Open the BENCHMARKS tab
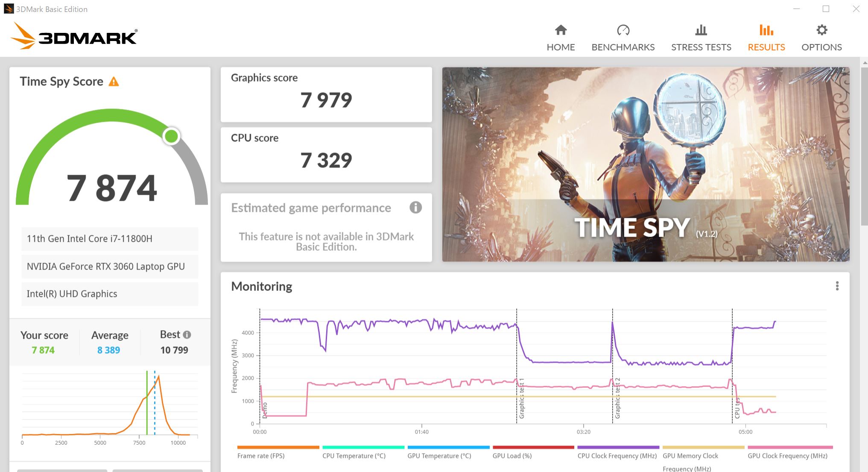Image resolution: width=868 pixels, height=472 pixels. click(623, 38)
